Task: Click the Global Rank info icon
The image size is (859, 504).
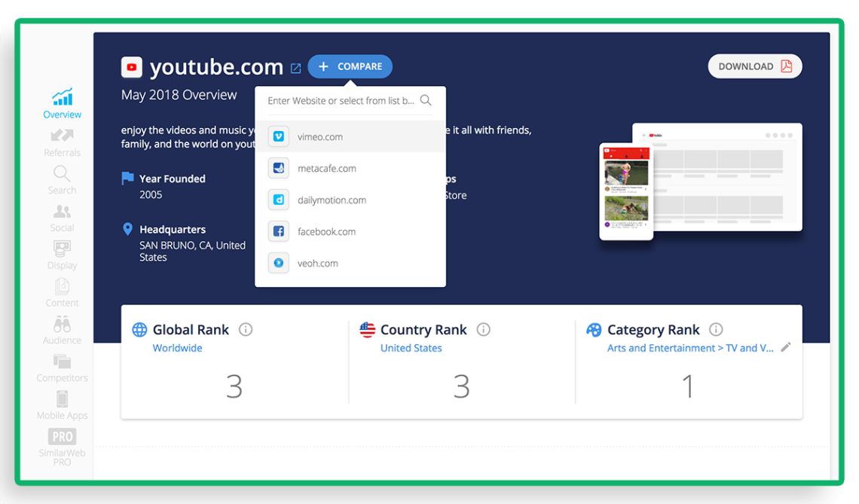Action: pyautogui.click(x=246, y=329)
